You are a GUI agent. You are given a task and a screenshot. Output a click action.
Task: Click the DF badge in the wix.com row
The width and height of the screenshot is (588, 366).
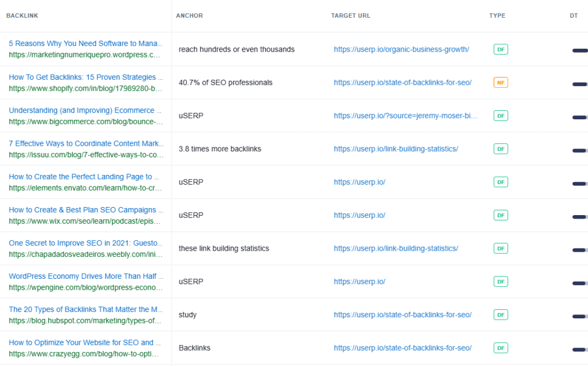coord(501,215)
